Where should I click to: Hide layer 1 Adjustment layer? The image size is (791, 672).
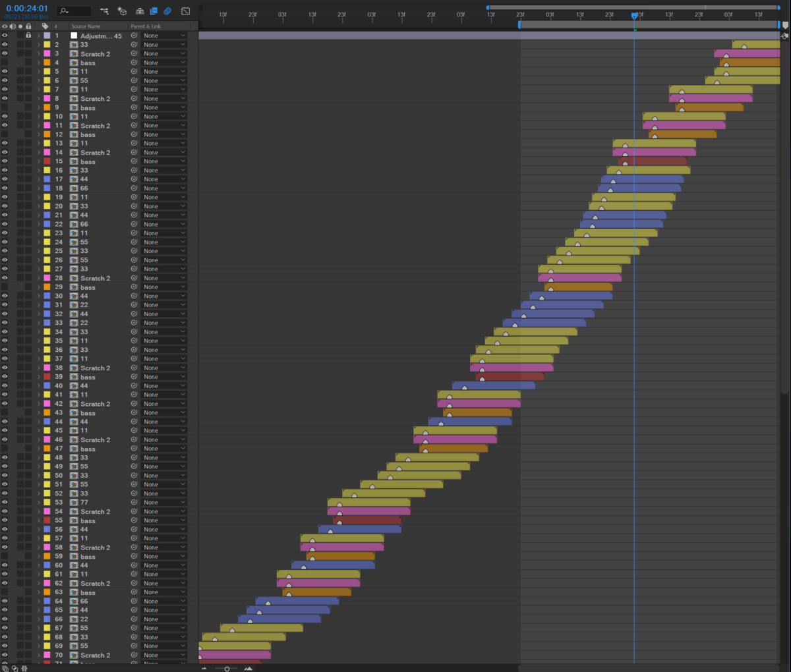pyautogui.click(x=5, y=36)
